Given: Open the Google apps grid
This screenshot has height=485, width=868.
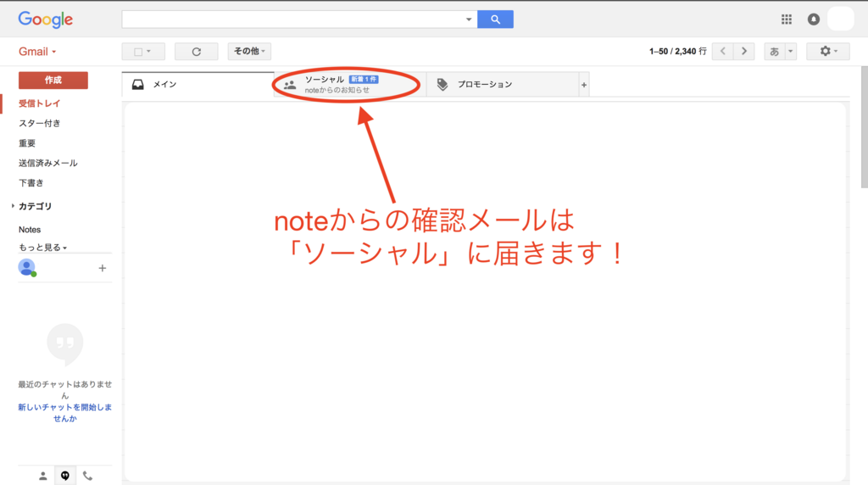Looking at the screenshot, I should pyautogui.click(x=786, y=20).
